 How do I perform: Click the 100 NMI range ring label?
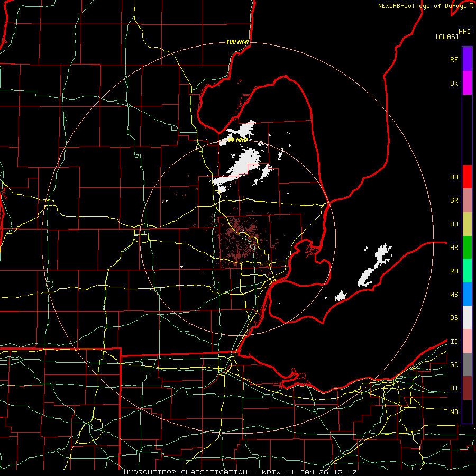tap(237, 42)
